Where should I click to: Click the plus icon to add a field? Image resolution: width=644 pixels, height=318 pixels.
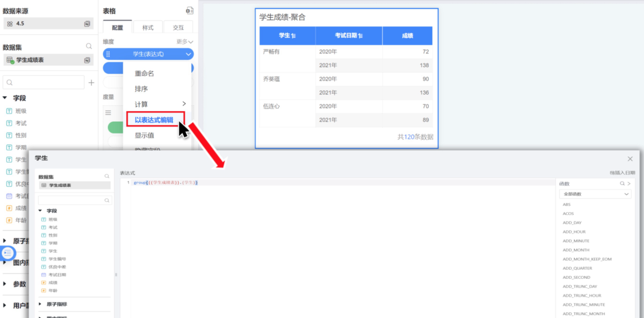click(x=91, y=83)
